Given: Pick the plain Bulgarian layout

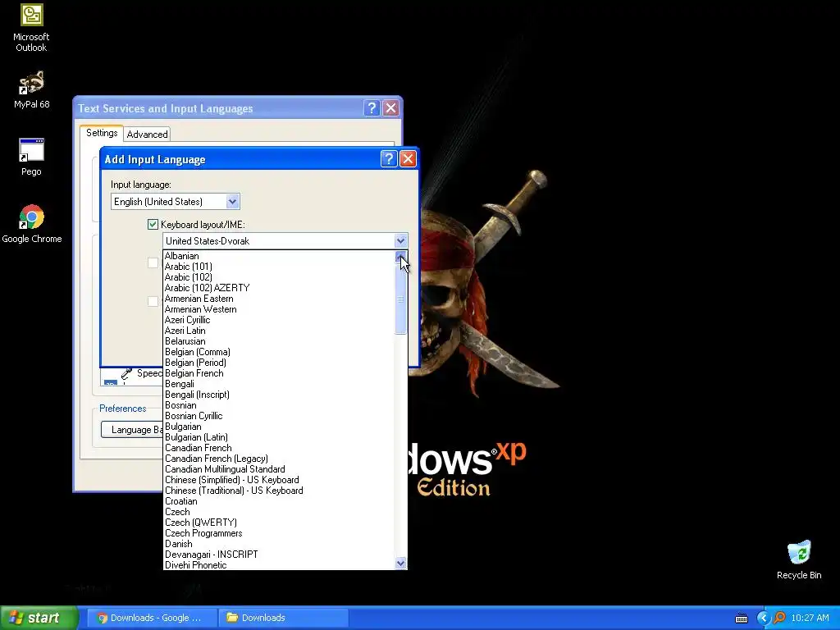Looking at the screenshot, I should [279, 427].
